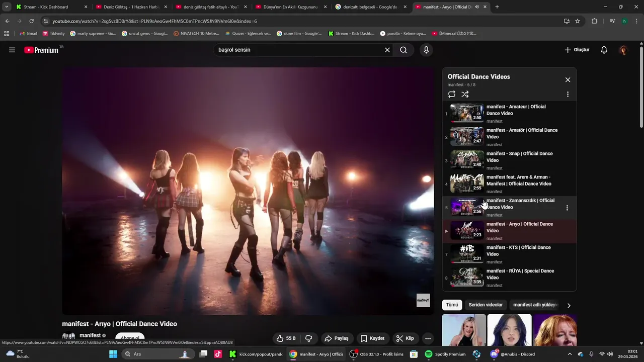Open the parolla - Kelime oyunu bookmark
Viewport: 644px width, 362px height.
click(403, 33)
